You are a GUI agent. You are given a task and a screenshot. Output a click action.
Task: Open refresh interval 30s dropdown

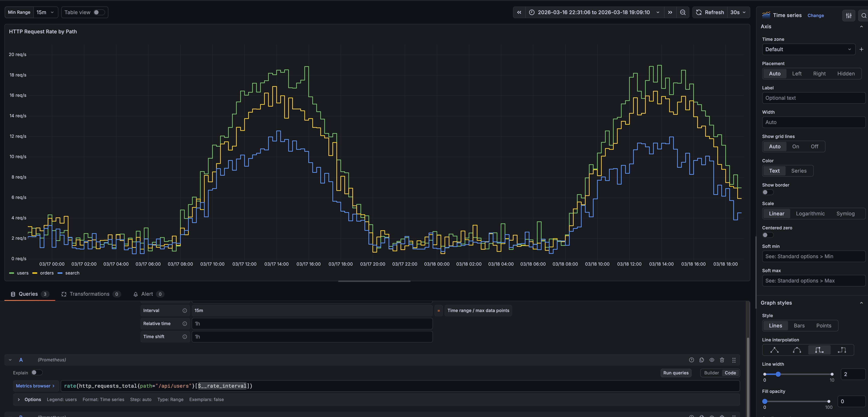(x=738, y=13)
